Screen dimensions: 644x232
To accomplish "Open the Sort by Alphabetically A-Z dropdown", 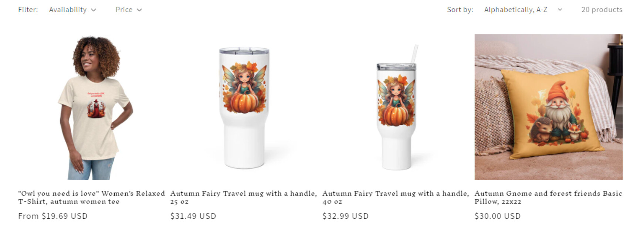I will pos(523,10).
